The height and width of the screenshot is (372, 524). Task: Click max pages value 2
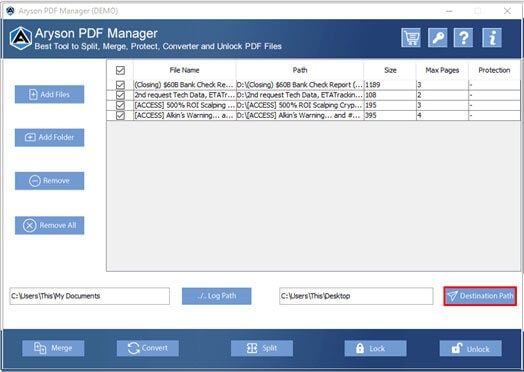[x=419, y=95]
